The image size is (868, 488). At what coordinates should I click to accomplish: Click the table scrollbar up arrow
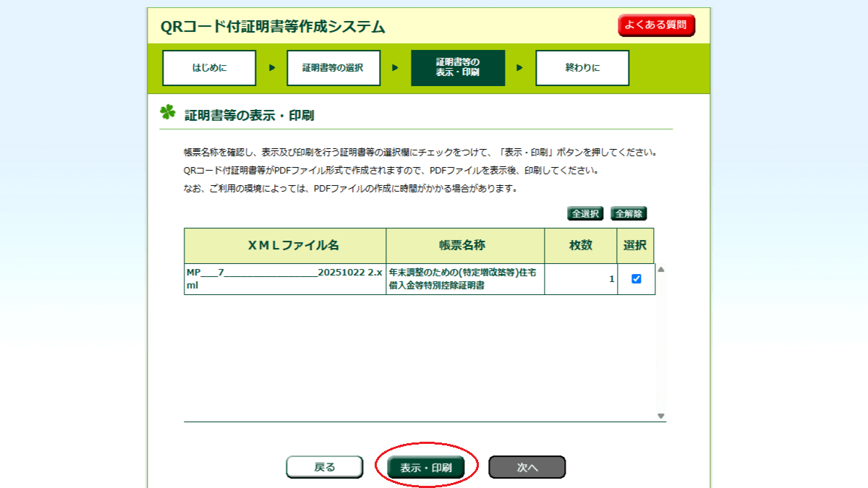(x=660, y=270)
